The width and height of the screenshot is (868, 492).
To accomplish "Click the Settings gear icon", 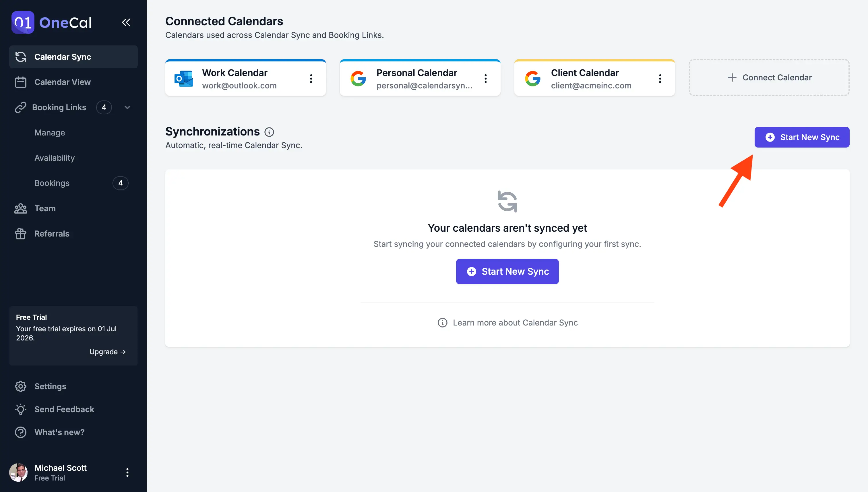I will (21, 386).
